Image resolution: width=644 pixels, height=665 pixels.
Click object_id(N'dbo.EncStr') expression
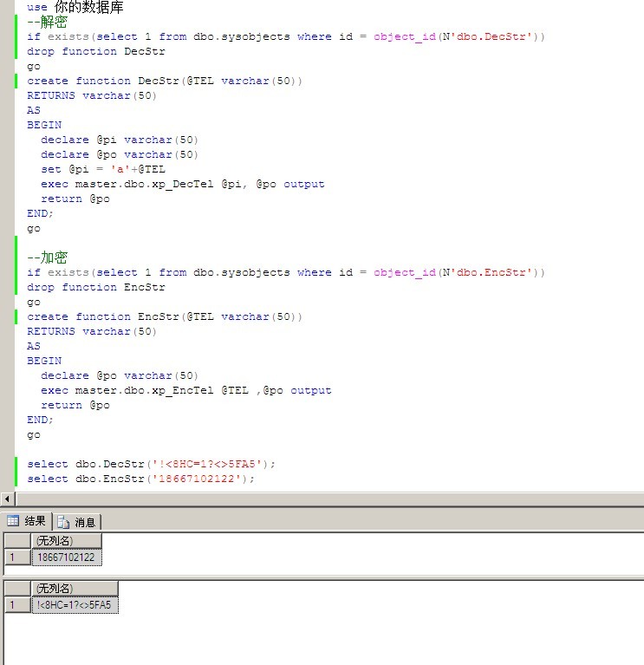[x=459, y=273]
